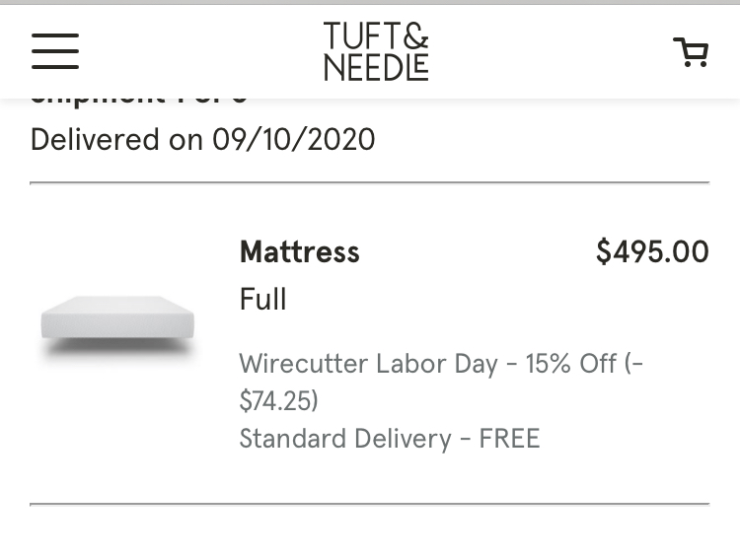Click the divider below the mattress item
Screen dimensions: 740x560
pos(370,504)
